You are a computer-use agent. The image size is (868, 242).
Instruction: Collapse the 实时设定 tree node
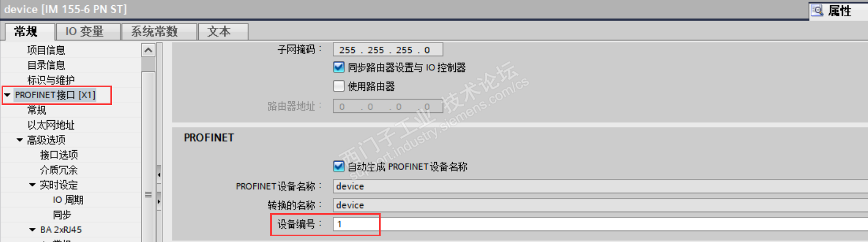[x=32, y=185]
